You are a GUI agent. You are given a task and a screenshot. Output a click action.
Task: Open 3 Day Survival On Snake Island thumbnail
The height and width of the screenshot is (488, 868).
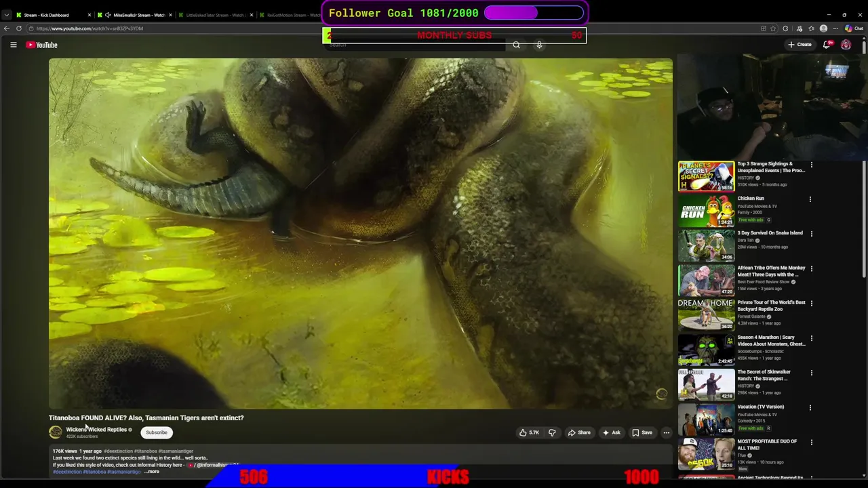click(x=706, y=245)
